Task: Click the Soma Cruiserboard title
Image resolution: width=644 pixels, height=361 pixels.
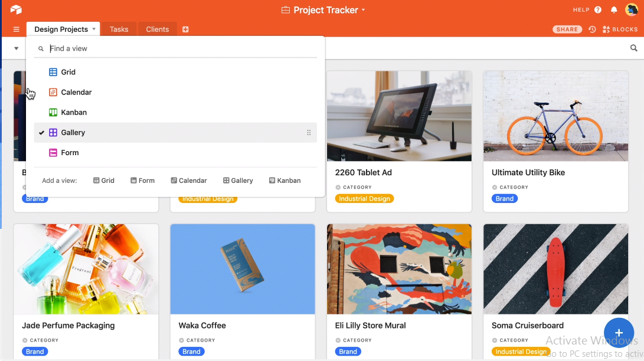Action: click(528, 326)
